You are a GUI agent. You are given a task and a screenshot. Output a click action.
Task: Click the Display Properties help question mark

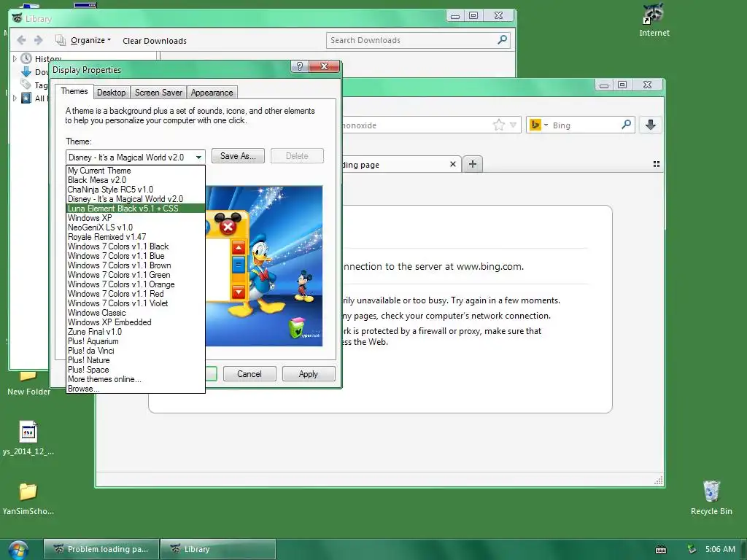(x=300, y=66)
